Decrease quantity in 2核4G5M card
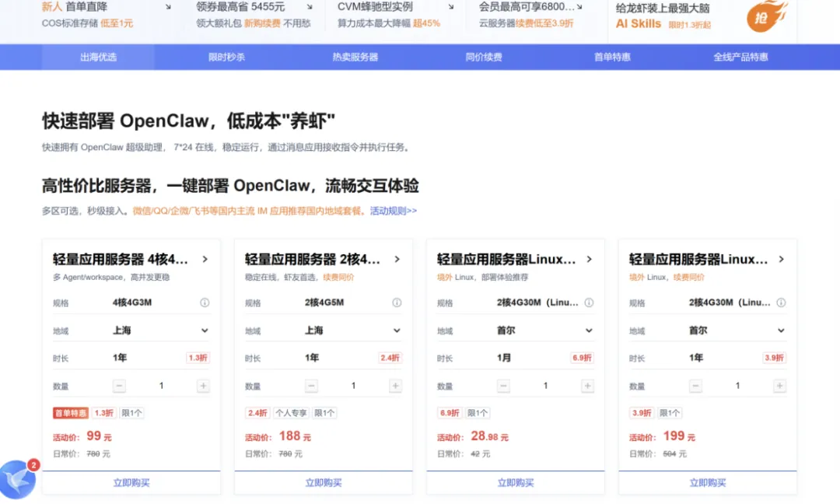Image resolution: width=840 pixels, height=504 pixels. pos(311,386)
